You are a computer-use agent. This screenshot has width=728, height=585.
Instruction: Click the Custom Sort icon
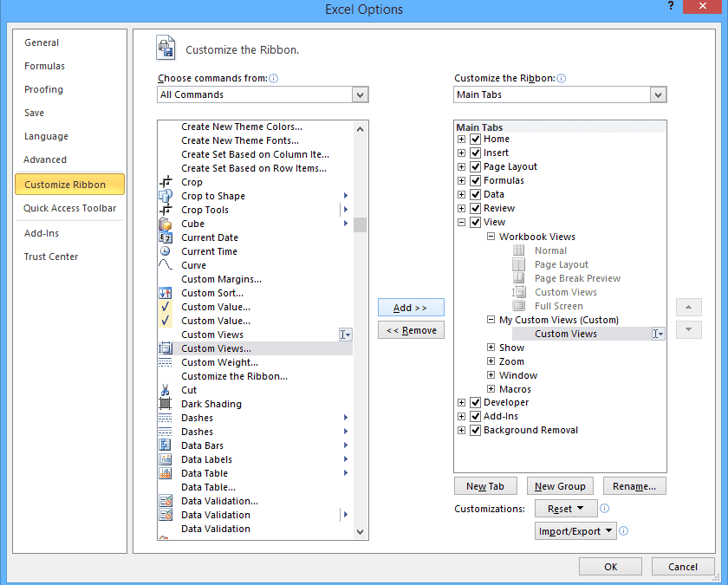[166, 293]
